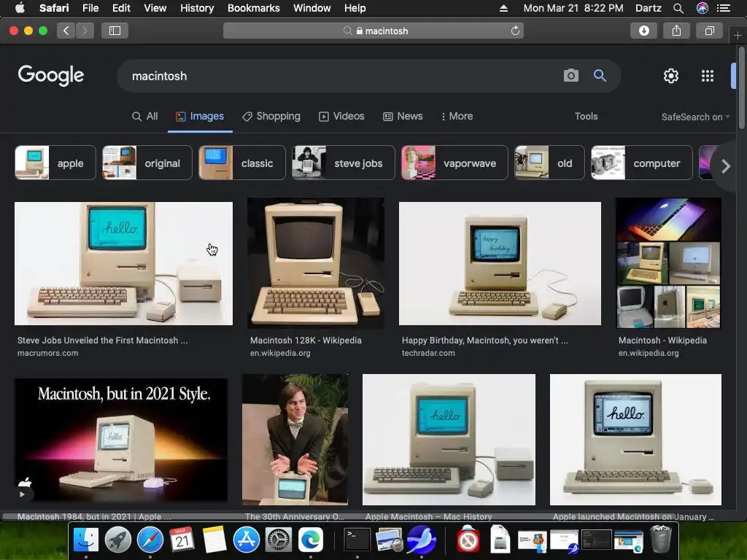Open Terminal in the Dock
747x560 pixels.
click(x=357, y=540)
